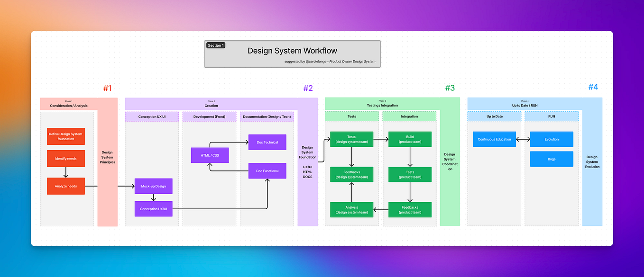Click the #1 phase marker
Image resolution: width=644 pixels, height=277 pixels.
(x=108, y=88)
